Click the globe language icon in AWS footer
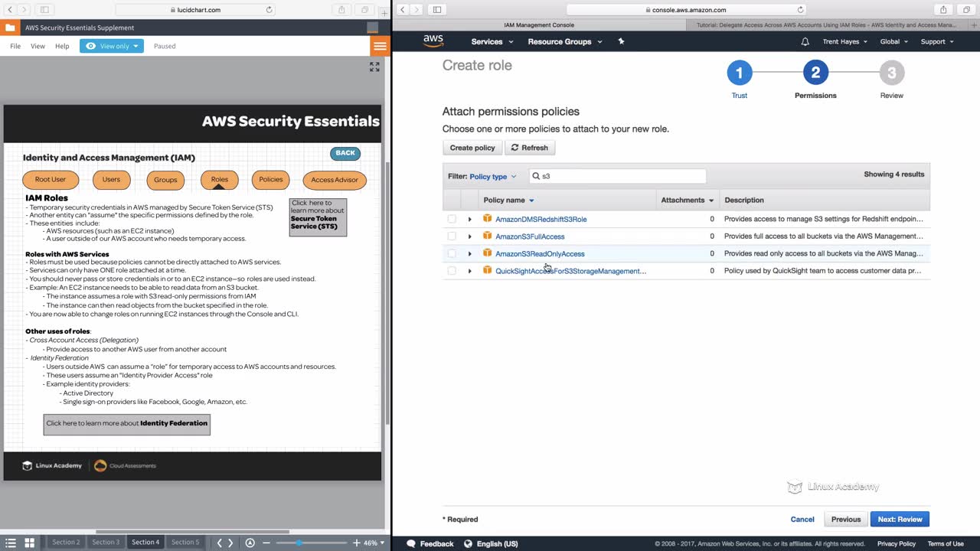 coord(469,543)
